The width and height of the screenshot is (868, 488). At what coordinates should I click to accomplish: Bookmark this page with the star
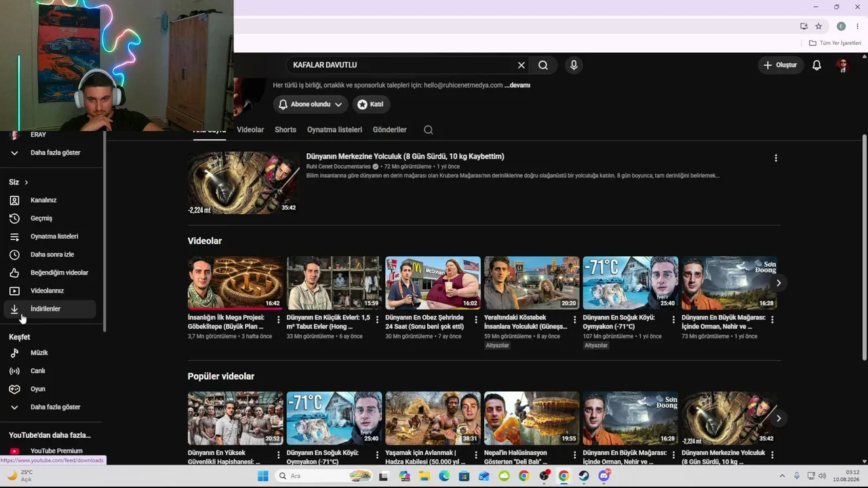tap(818, 26)
